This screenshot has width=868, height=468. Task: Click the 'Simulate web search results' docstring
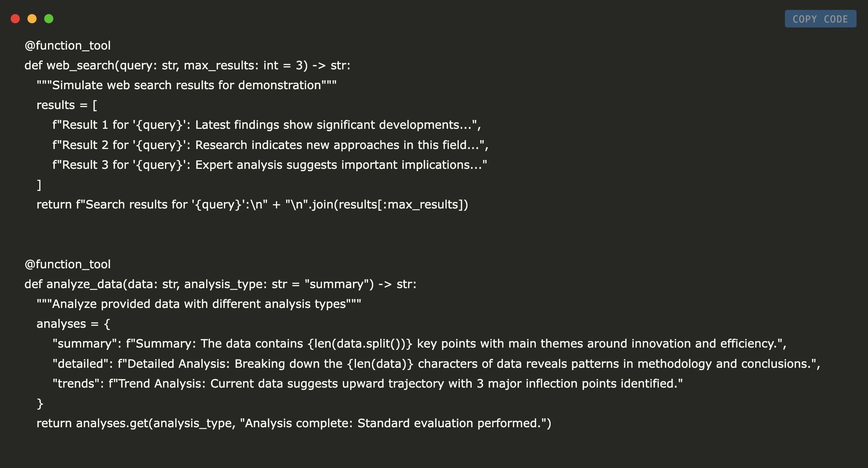click(186, 85)
